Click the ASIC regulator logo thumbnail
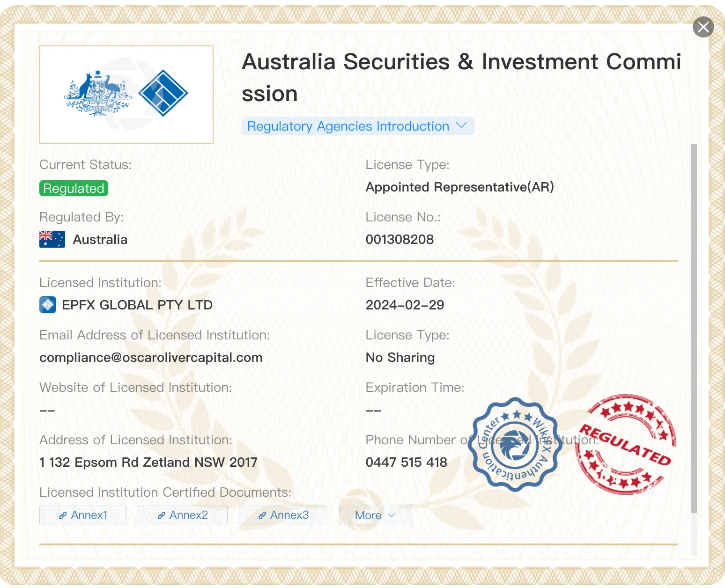725x588 pixels. [126, 95]
